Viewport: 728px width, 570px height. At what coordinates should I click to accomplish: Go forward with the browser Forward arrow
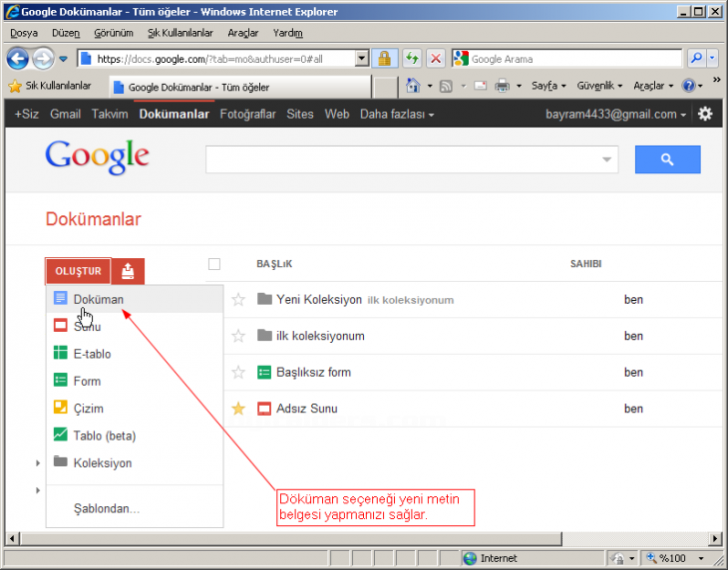(x=43, y=59)
